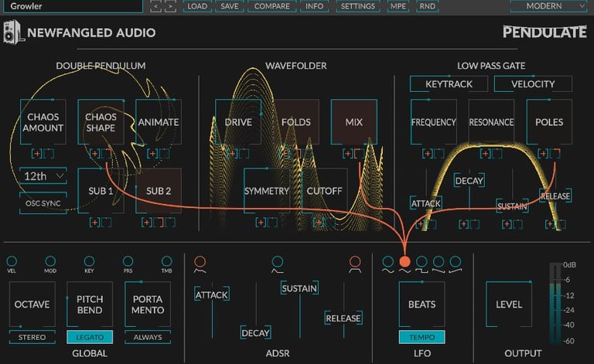Toggle the VELOCITY button

(533, 84)
